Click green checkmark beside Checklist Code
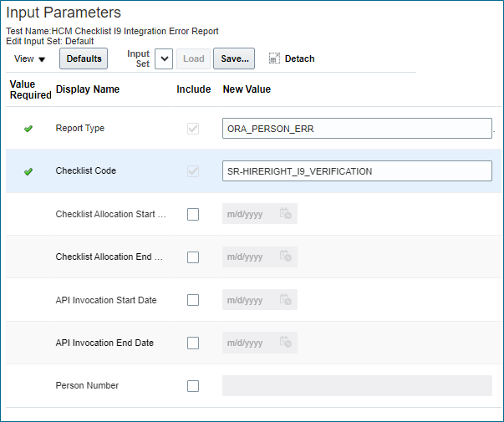The height and width of the screenshot is (422, 504). 28,171
